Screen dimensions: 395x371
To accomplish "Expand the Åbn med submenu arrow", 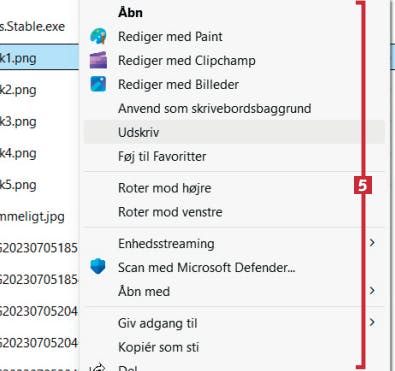I will 372,291.
